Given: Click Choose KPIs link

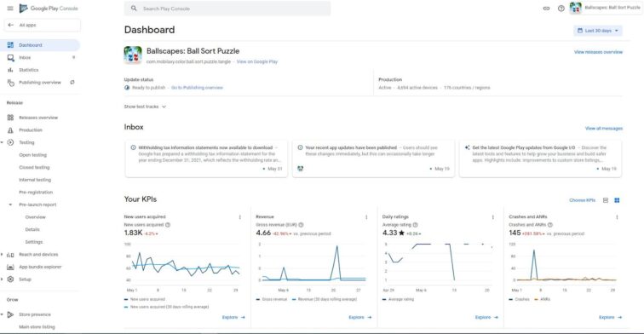Looking at the screenshot, I should (582, 200).
